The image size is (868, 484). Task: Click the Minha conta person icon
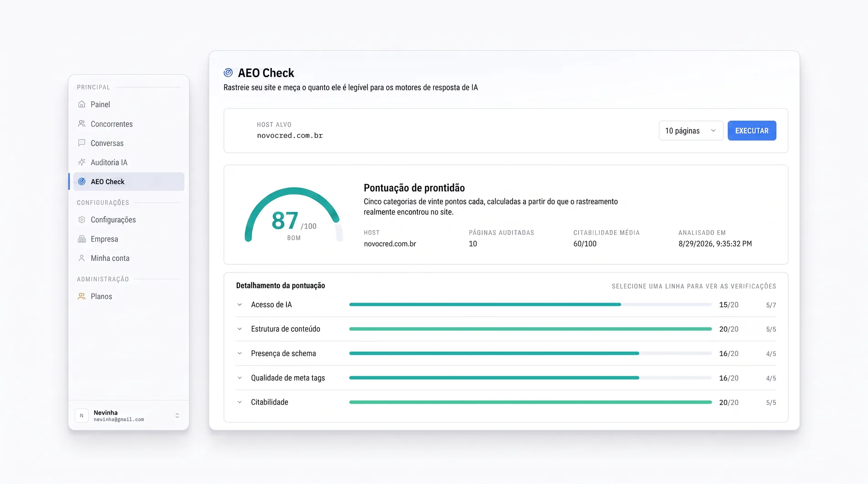82,258
